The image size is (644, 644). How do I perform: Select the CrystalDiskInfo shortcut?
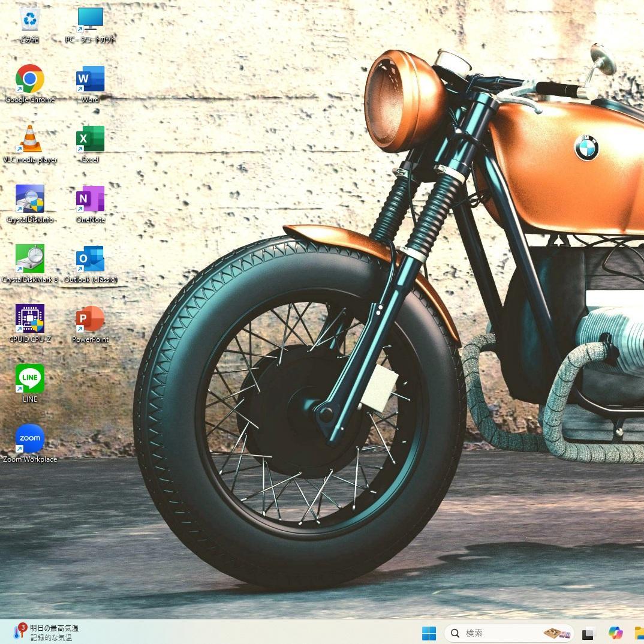29,199
